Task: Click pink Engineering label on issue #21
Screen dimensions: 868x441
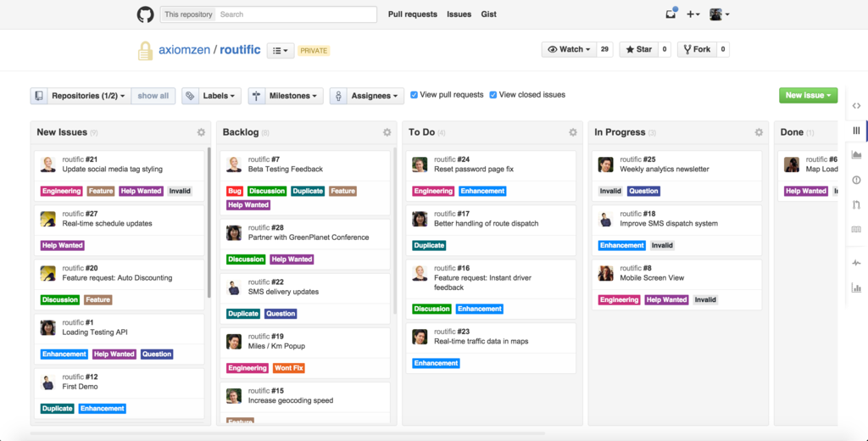Action: [x=61, y=191]
